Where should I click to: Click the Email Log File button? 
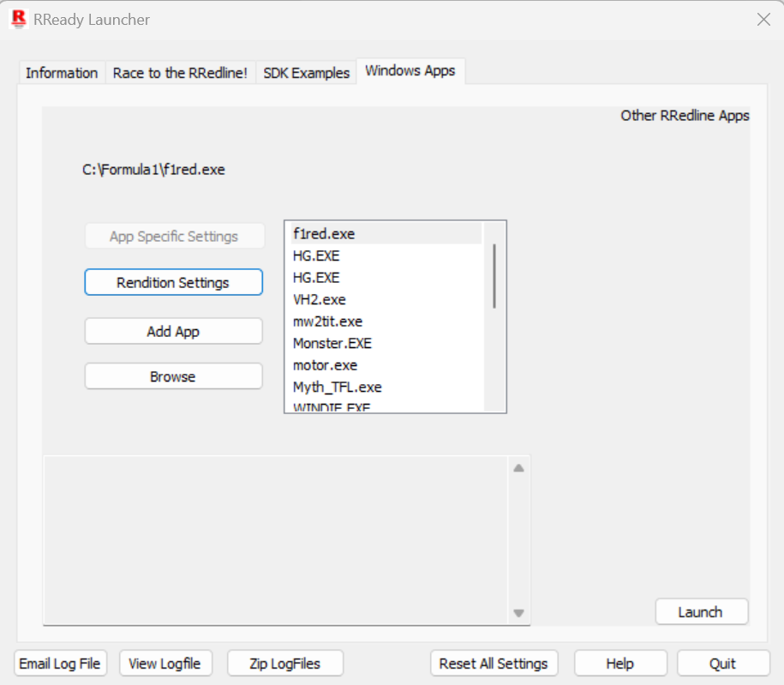[x=60, y=664]
